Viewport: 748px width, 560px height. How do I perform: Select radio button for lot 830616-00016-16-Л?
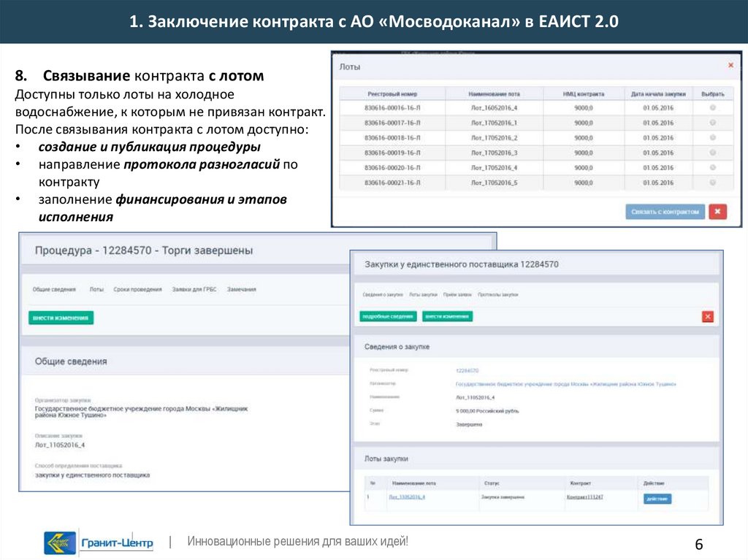pos(713,108)
